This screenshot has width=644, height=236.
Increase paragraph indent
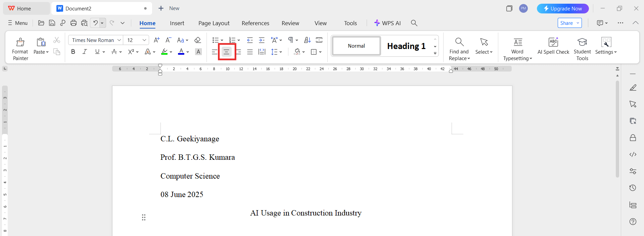[x=262, y=40]
